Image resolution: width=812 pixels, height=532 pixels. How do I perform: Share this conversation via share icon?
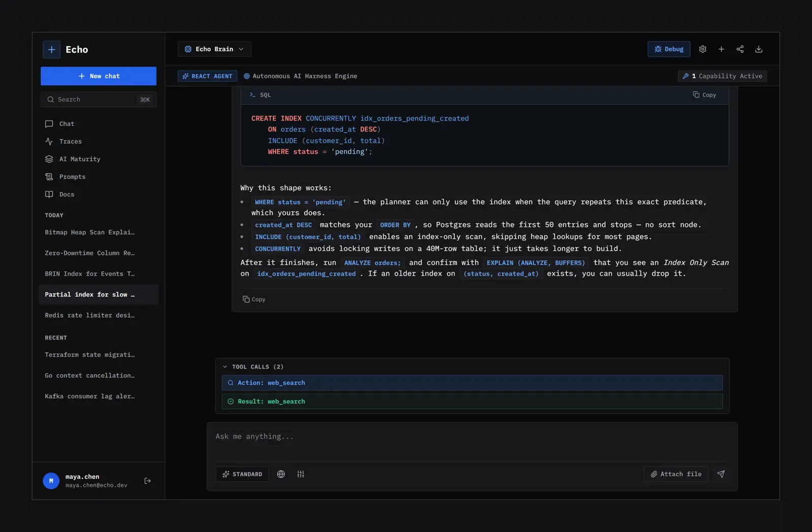click(740, 49)
